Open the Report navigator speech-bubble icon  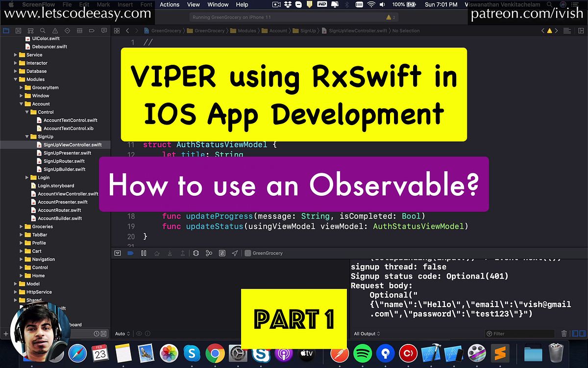(104, 30)
